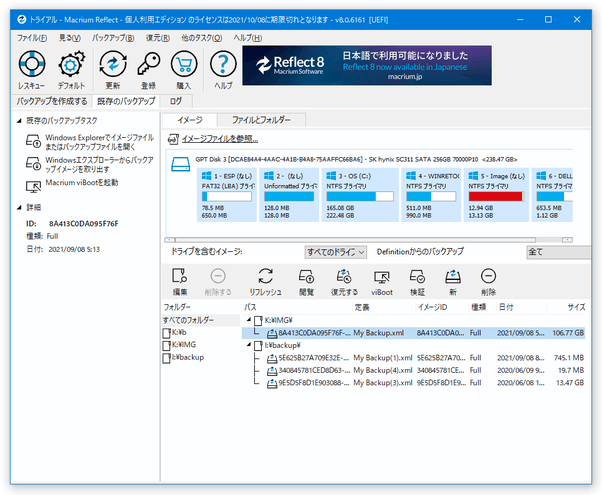Image resolution: width=602 pixels, height=495 pixels.
Task: Open the File (ファイル) menu
Action: click(x=32, y=38)
